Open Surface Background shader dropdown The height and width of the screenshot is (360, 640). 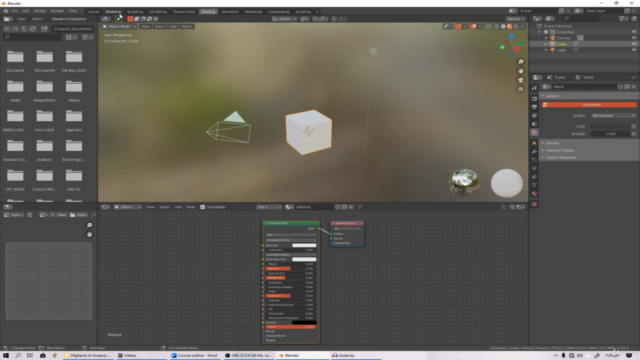(x=613, y=116)
